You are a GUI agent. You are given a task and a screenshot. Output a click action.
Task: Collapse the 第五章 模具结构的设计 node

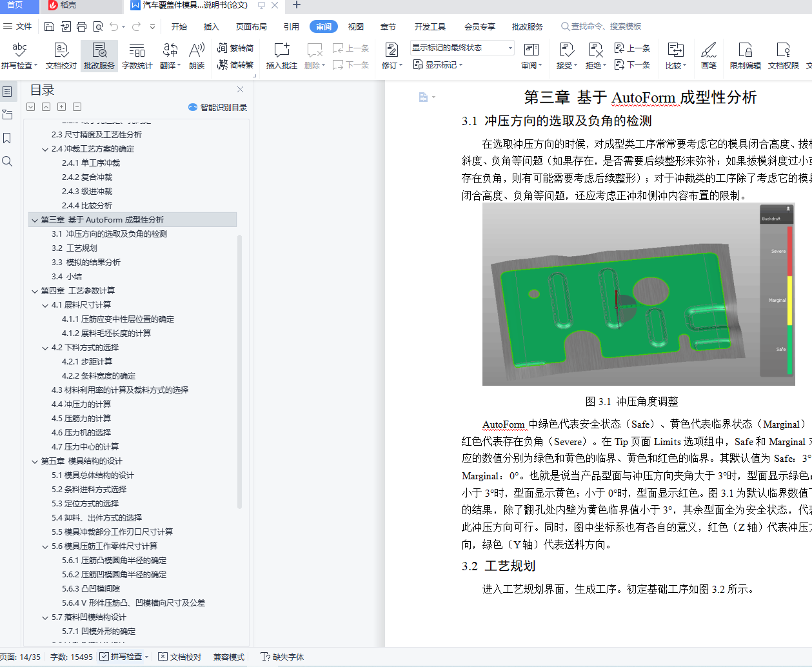coord(35,461)
